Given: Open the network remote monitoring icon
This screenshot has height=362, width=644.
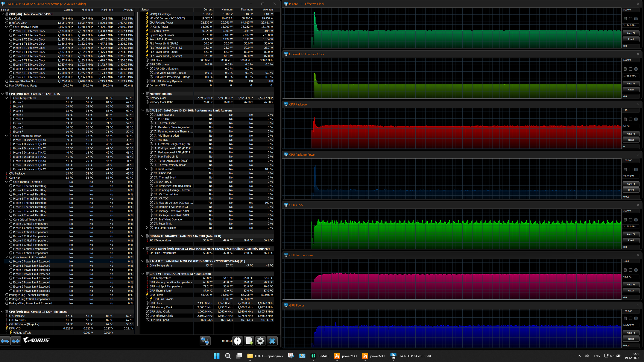Looking at the screenshot, I should pos(205,341).
